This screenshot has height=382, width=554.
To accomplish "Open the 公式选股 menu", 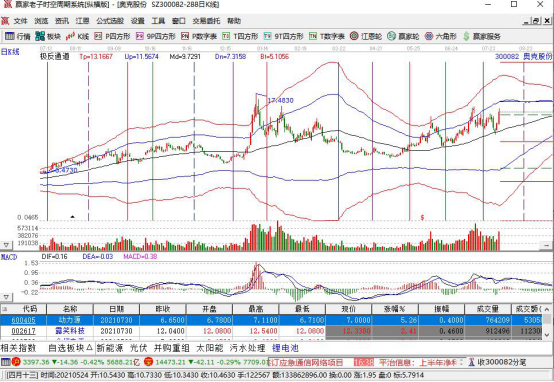I will 110,21.
